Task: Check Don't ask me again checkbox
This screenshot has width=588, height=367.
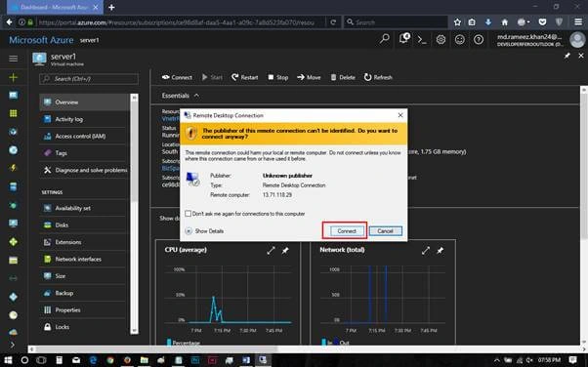Action: (189, 214)
